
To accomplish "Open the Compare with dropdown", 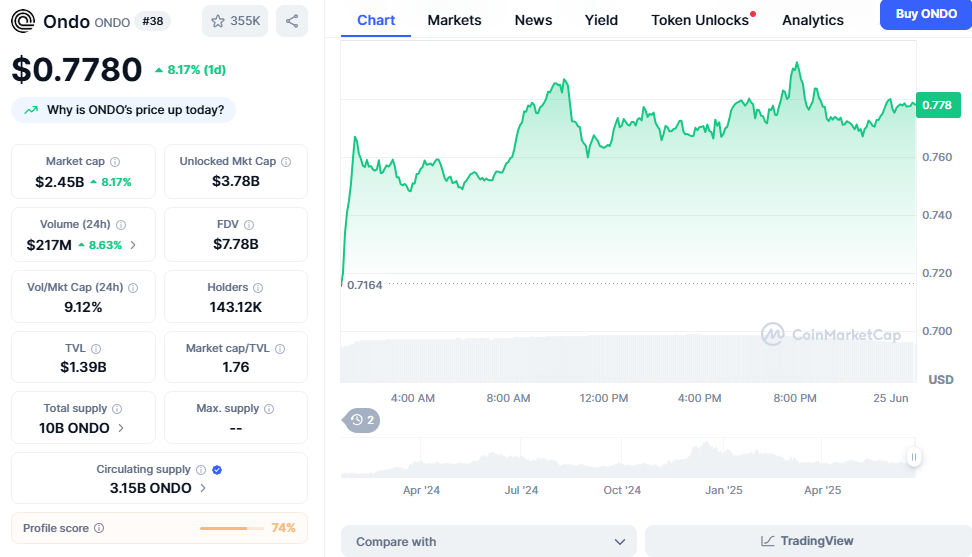I will click(488, 542).
